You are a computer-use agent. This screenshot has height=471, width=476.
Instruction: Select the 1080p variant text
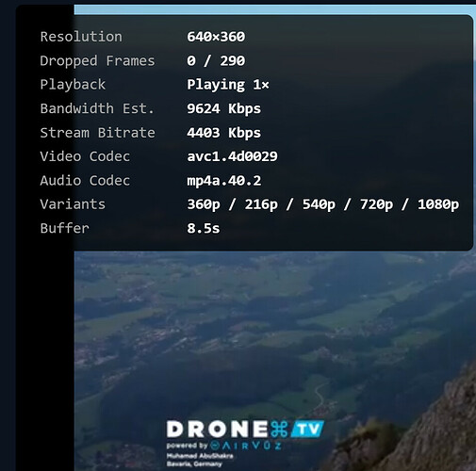point(438,204)
